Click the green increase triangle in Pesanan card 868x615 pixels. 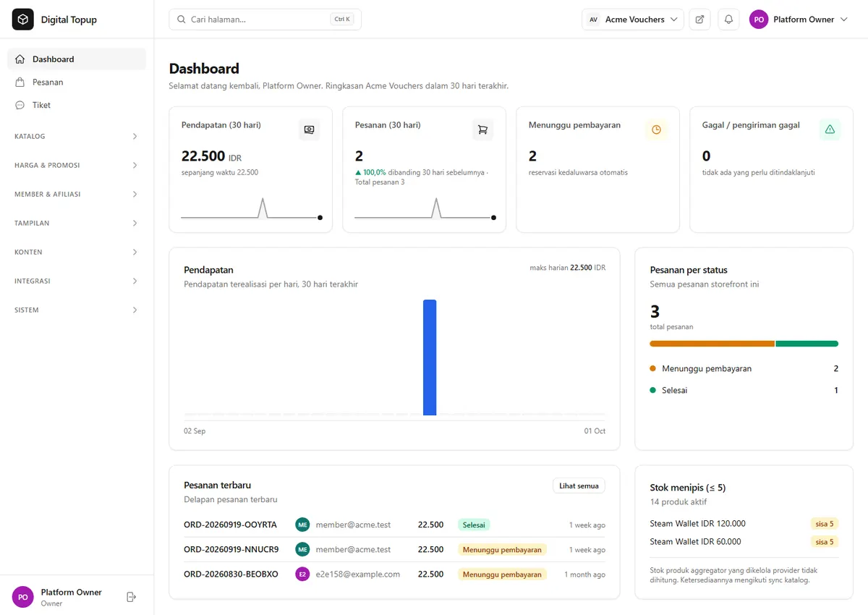pos(358,173)
